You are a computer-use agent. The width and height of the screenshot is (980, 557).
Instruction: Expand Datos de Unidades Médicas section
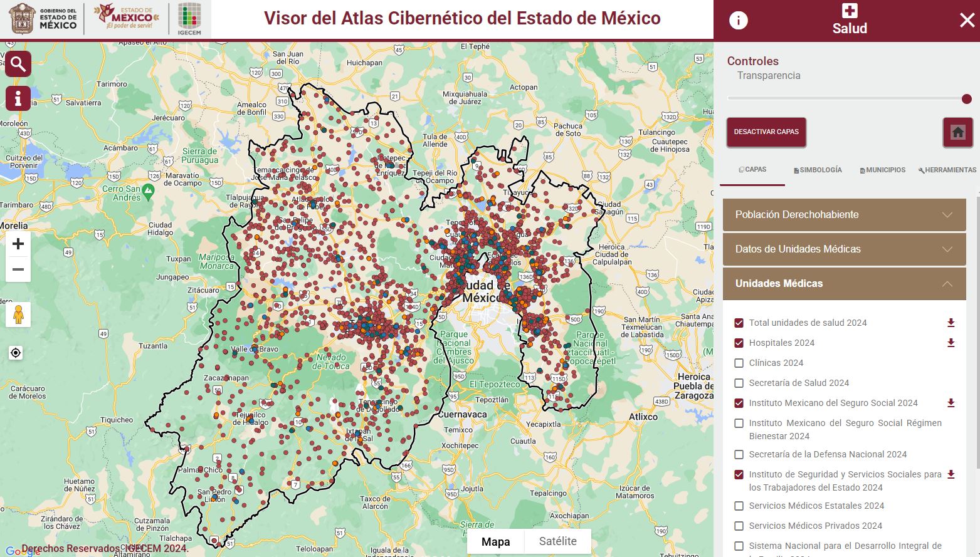point(843,249)
